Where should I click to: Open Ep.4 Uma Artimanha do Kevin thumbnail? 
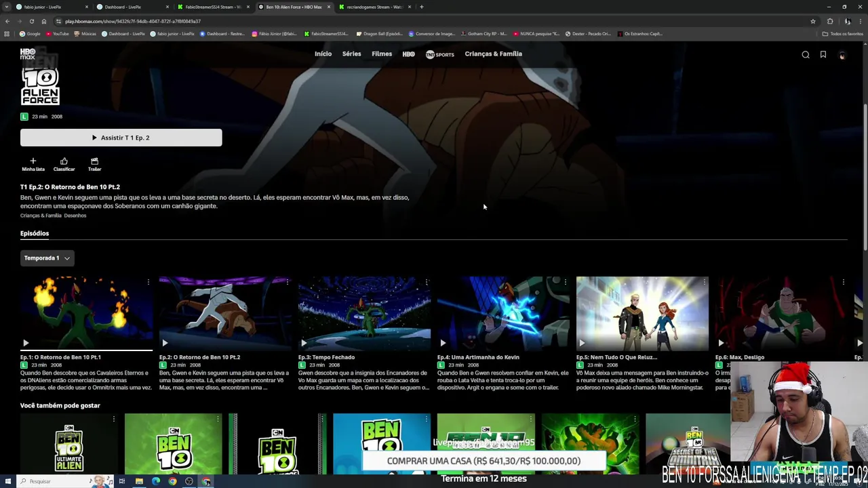[503, 313]
